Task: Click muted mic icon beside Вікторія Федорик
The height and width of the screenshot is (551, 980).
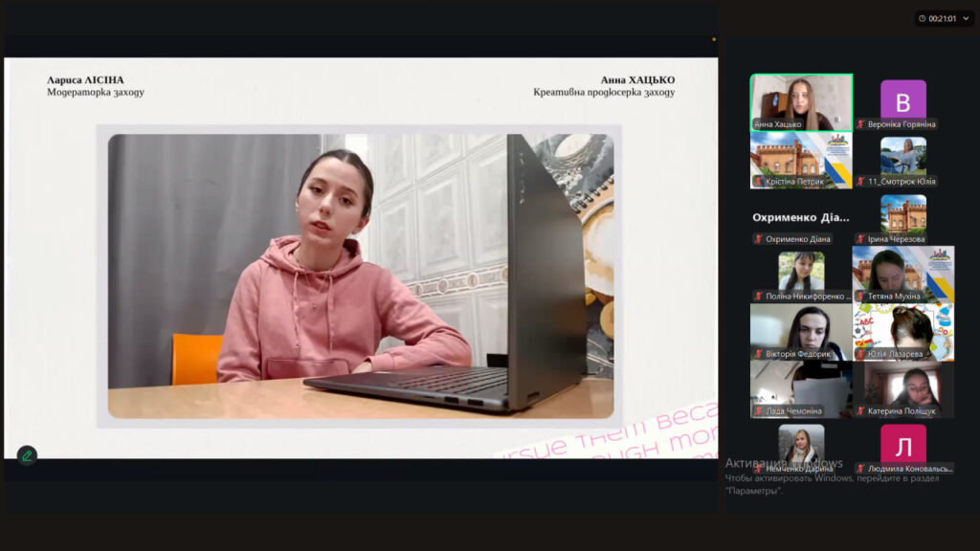Action: pos(758,354)
